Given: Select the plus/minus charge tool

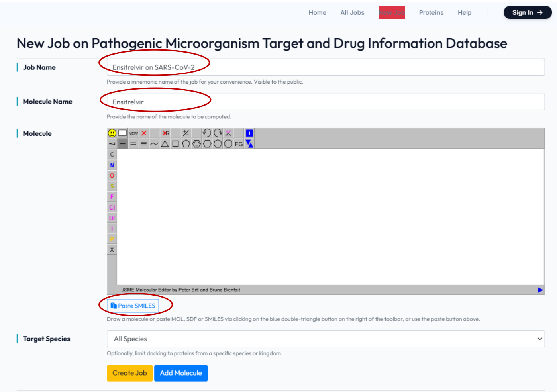Looking at the screenshot, I should 186,133.
